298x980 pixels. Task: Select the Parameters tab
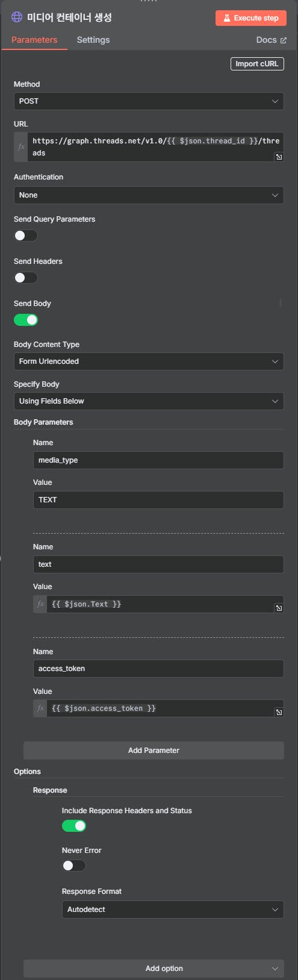tap(34, 40)
